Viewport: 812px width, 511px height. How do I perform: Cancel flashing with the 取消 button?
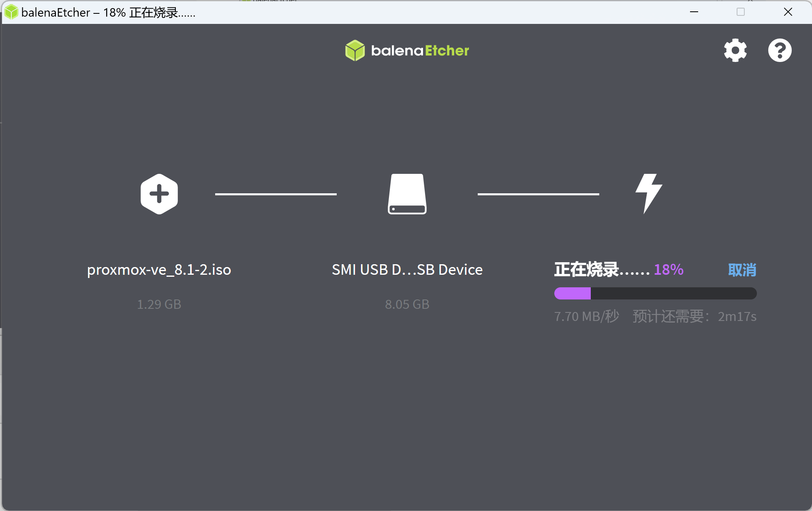click(x=742, y=270)
